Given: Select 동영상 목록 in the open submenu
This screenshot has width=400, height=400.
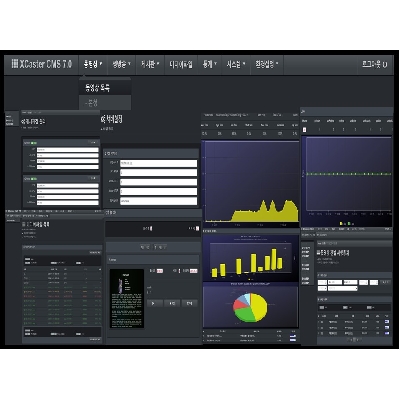Looking at the screenshot, I should pyautogui.click(x=105, y=88).
